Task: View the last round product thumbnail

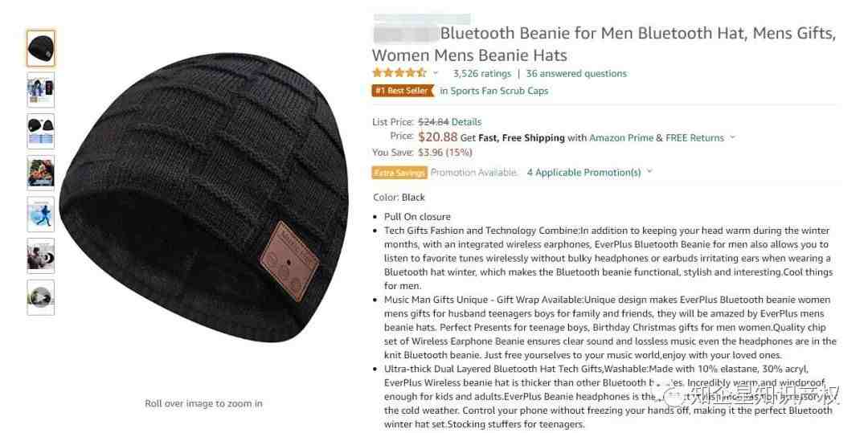Action: pos(41,297)
